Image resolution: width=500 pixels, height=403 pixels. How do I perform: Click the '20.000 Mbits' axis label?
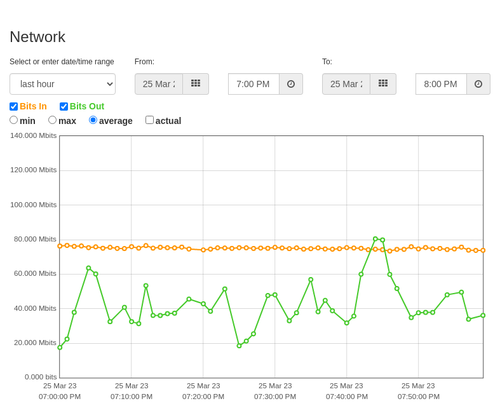point(35,343)
